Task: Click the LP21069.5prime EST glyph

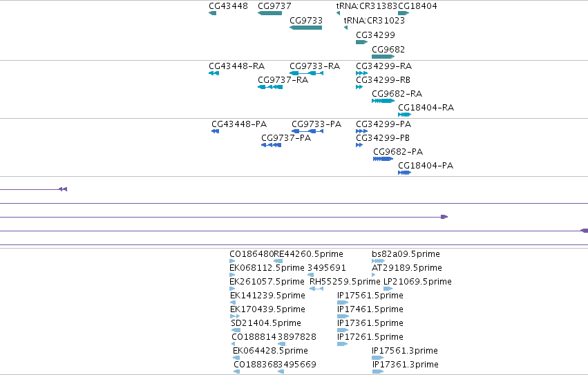Action: (388, 289)
